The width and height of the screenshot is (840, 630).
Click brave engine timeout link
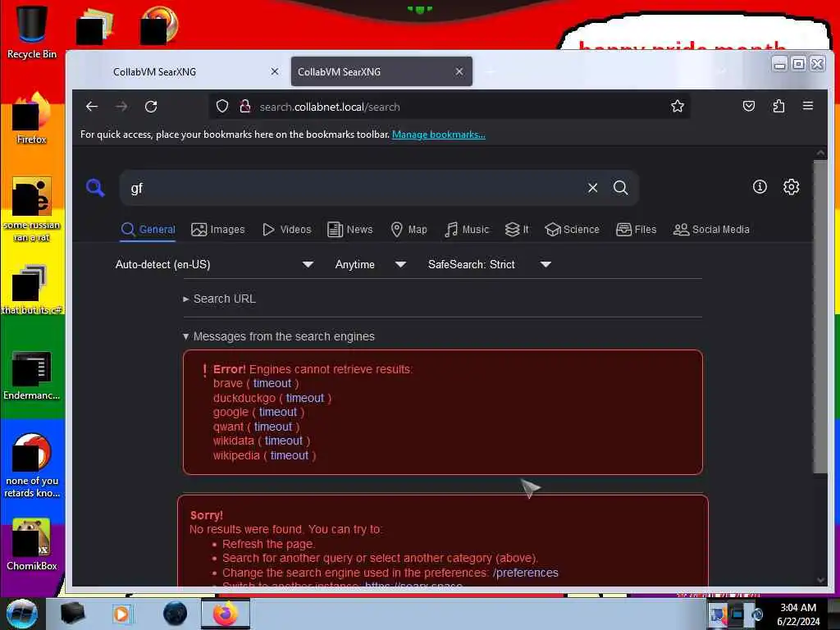[x=272, y=384]
